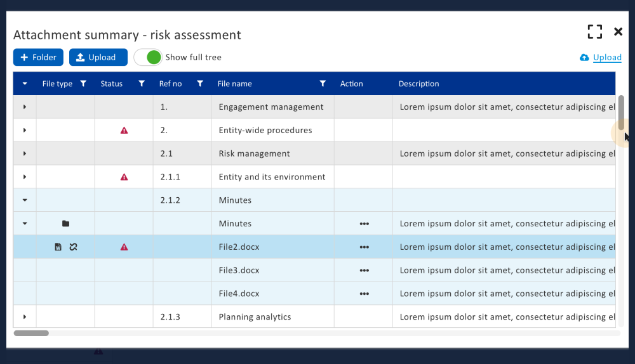Click the sync icon on File2.docx row
635x364 pixels.
pyautogui.click(x=73, y=247)
